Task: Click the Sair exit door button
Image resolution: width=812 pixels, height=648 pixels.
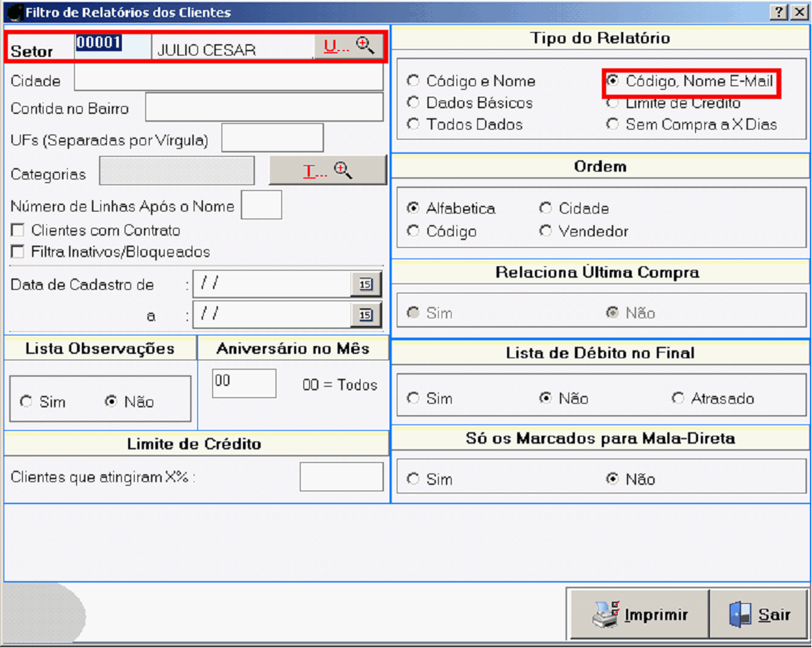Action: [x=759, y=615]
